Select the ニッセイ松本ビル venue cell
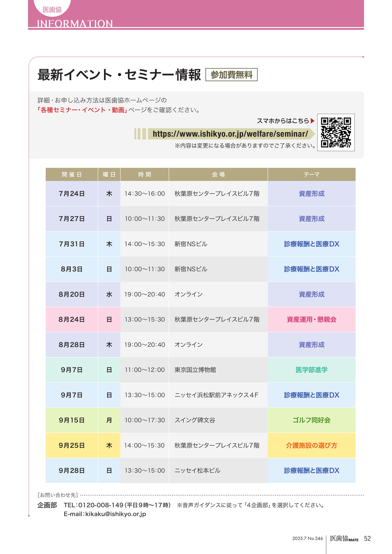Image resolution: width=392 pixels, height=554 pixels. [x=218, y=471]
